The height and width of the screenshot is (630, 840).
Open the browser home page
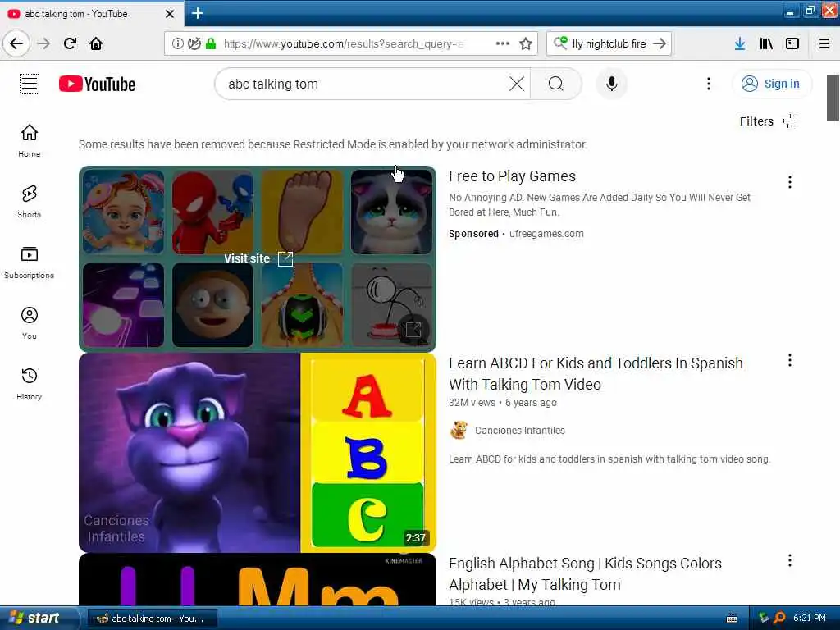(x=96, y=43)
